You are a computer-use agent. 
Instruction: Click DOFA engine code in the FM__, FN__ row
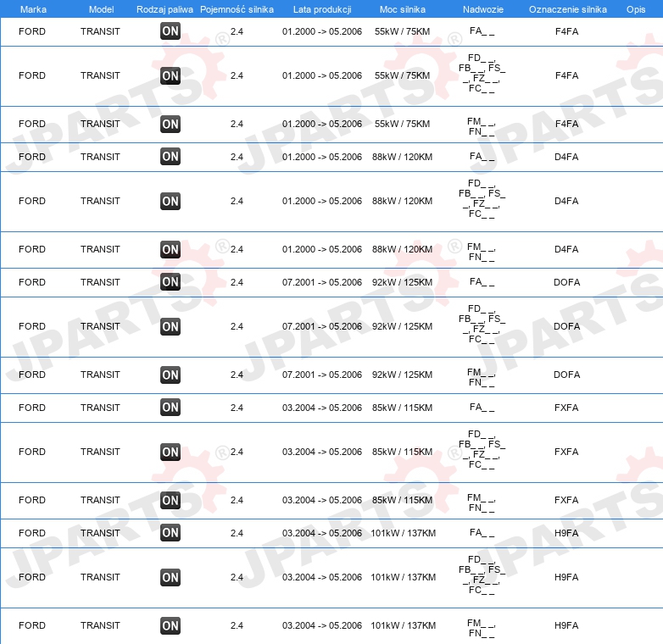coord(566,375)
